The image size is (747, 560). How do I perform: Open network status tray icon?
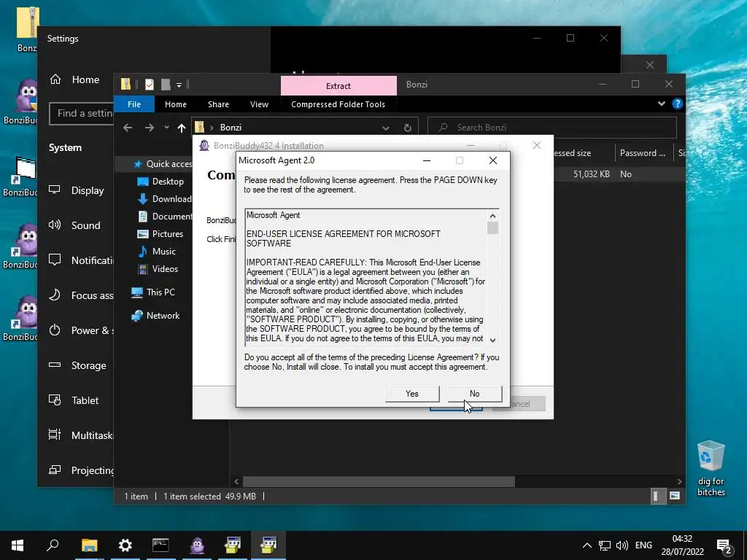point(605,545)
